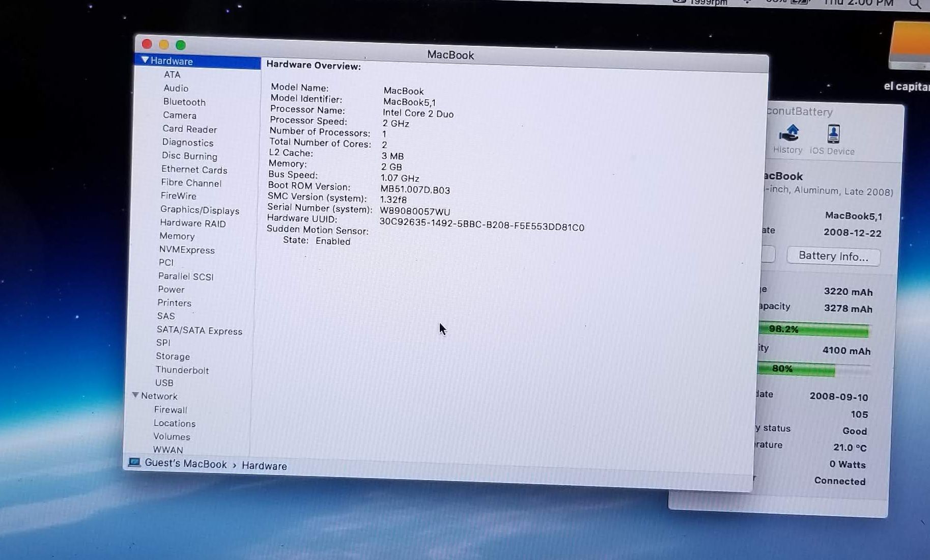The image size is (930, 560).
Task: Select Graphics/Displays in the sidebar
Action: [x=200, y=210]
